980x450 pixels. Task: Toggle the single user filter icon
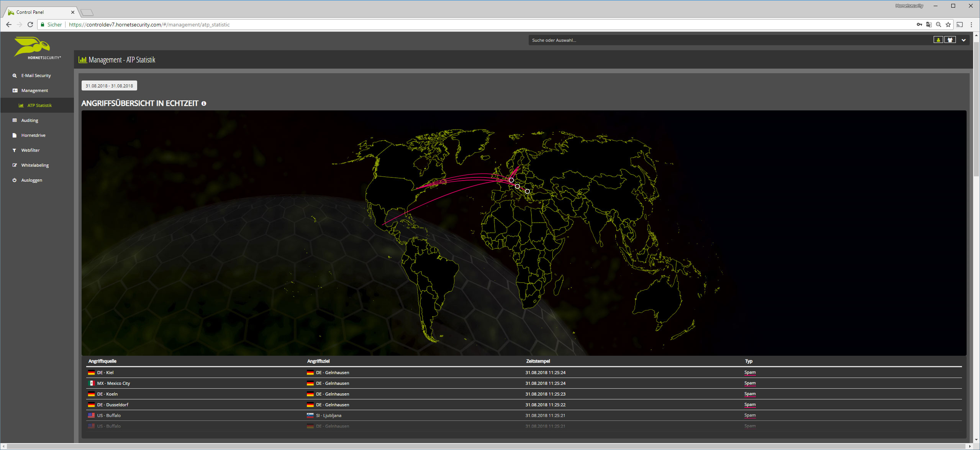click(x=938, y=40)
